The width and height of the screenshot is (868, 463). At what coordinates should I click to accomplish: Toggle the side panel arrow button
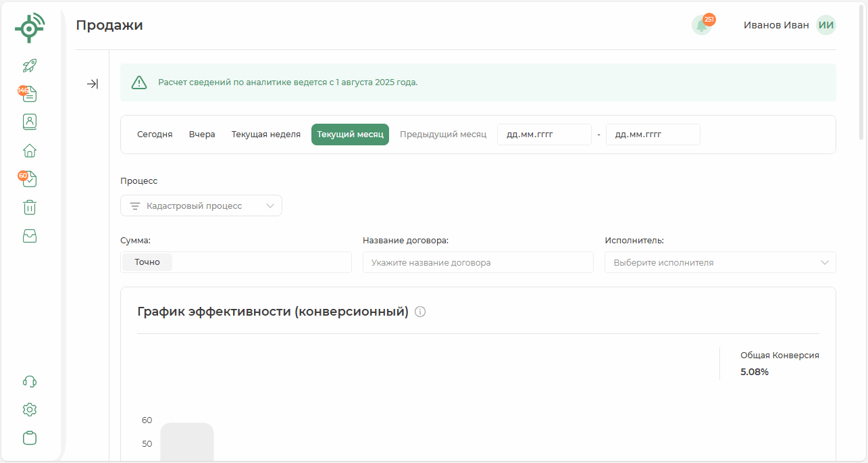[x=93, y=84]
